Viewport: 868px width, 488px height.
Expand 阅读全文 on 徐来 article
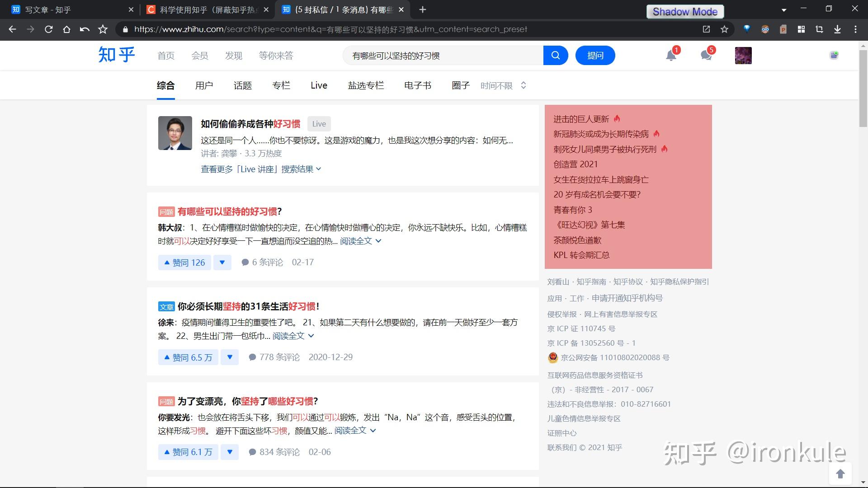coord(293,336)
